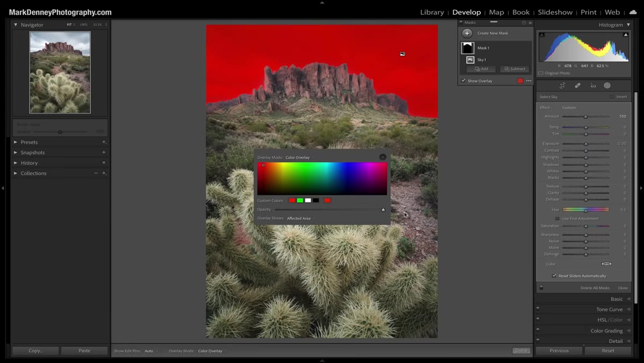Click the Masks panel help icon
644x363 pixels.
click(524, 23)
